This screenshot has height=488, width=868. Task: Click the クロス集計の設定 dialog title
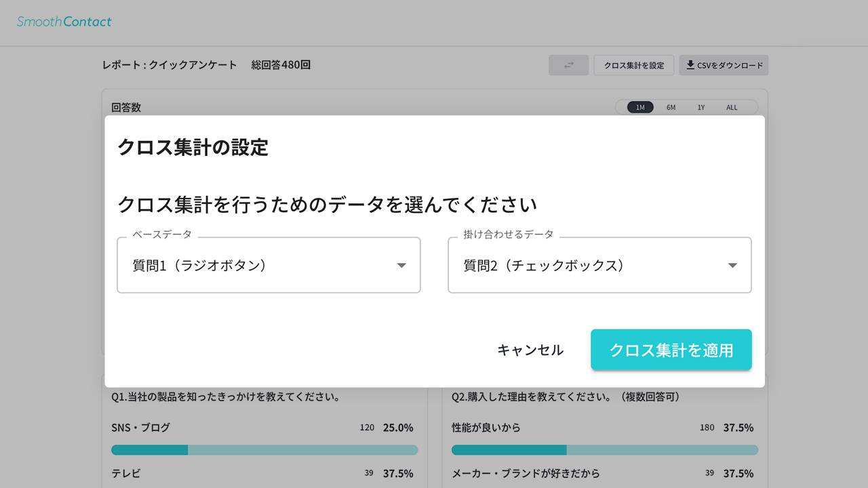coord(193,147)
